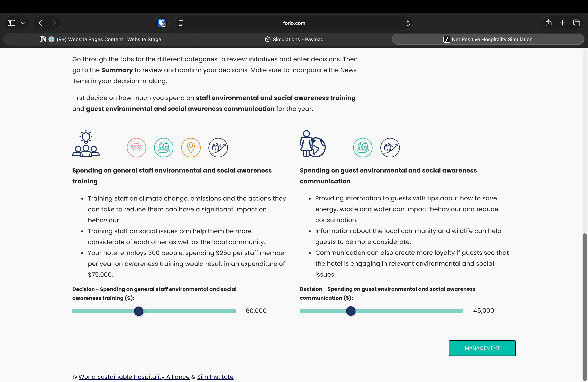Open the page reader menu icon
Viewport: 588px width, 382px height.
181,23
